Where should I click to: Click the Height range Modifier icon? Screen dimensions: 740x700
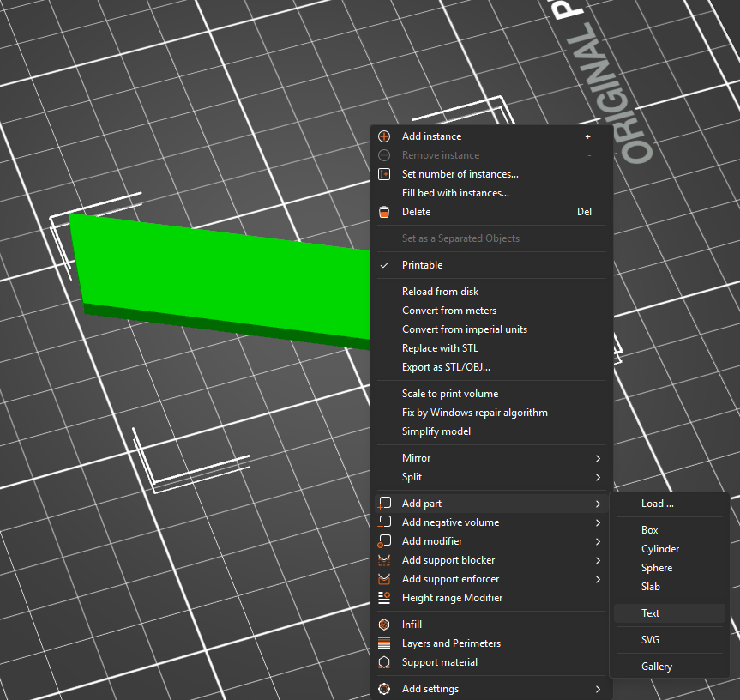click(384, 598)
